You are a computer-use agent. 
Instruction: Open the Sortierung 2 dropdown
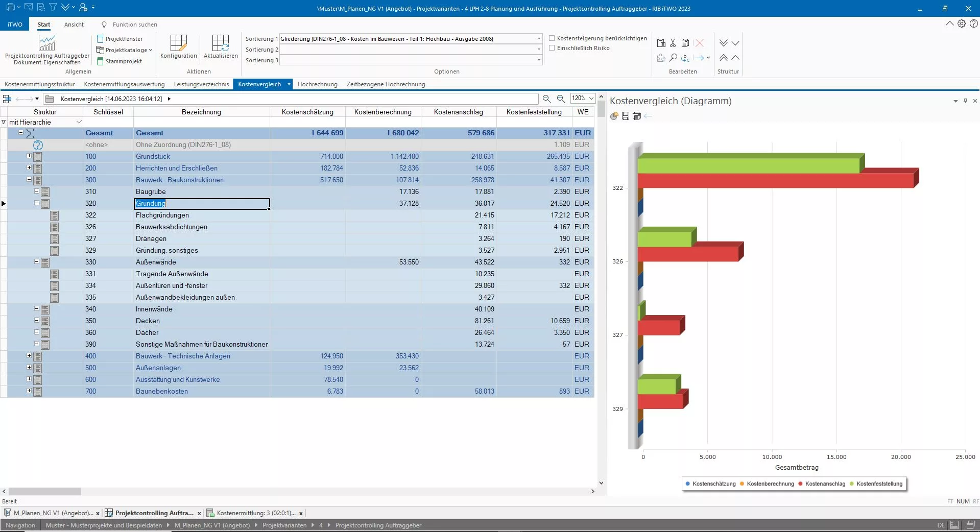coord(539,50)
